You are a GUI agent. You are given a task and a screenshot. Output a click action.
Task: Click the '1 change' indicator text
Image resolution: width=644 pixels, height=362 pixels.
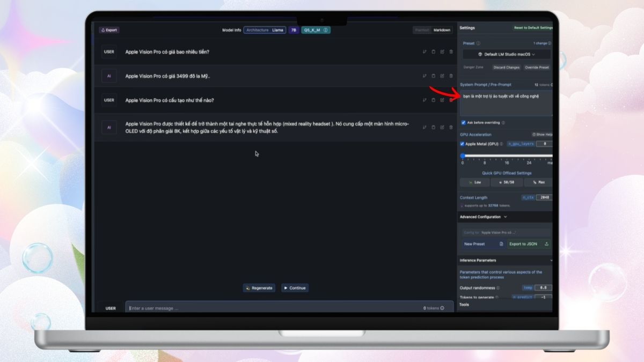pos(540,43)
